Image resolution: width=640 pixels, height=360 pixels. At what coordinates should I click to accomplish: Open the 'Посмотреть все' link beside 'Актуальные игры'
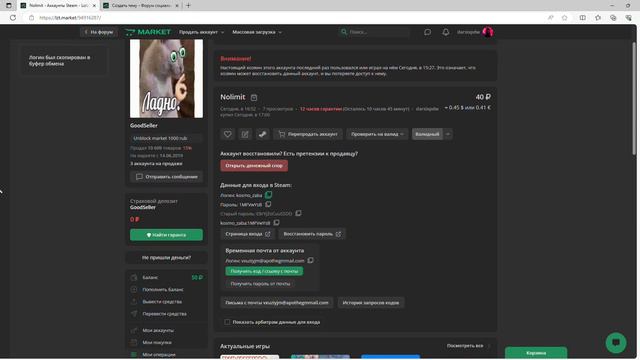[x=468, y=346]
